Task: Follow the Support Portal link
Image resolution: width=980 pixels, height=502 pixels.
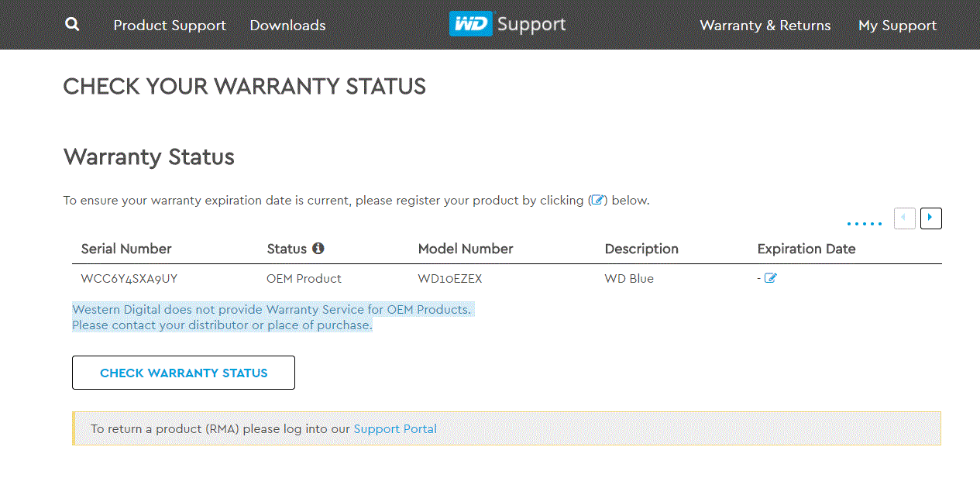Action: (x=395, y=428)
